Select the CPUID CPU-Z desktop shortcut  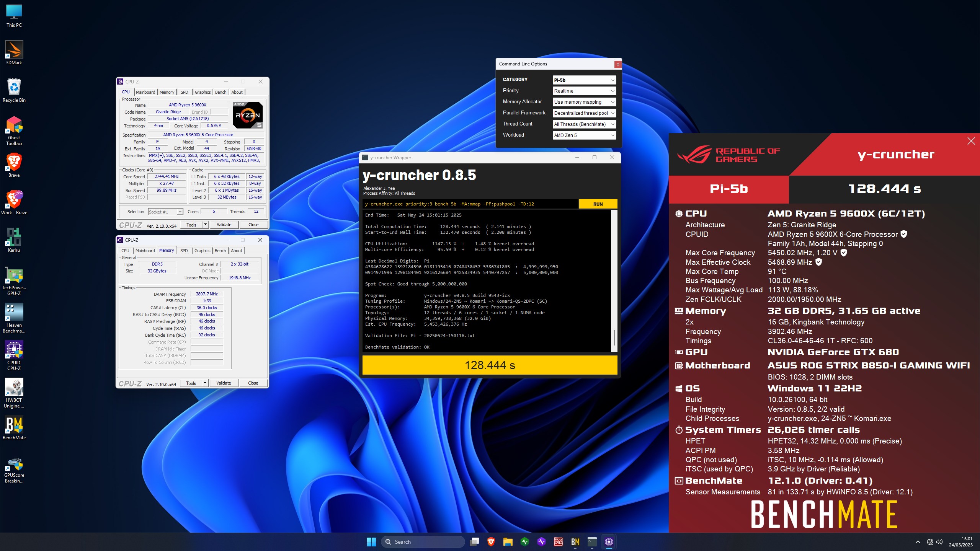(14, 355)
